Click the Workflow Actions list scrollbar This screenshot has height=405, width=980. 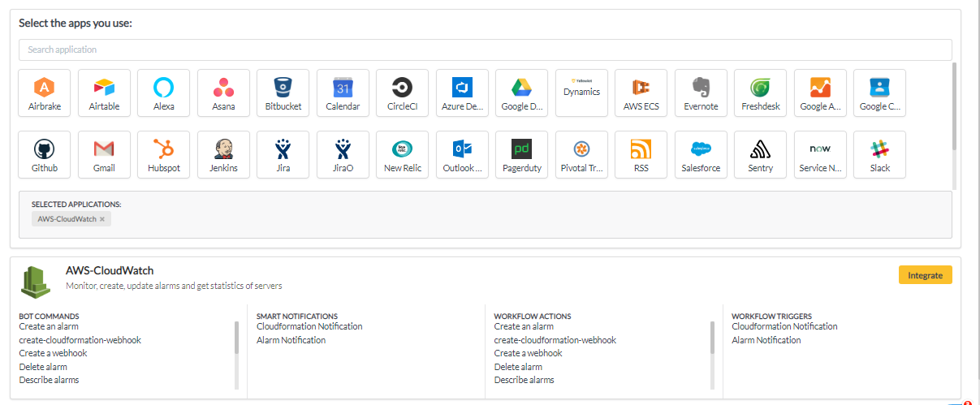coord(712,337)
